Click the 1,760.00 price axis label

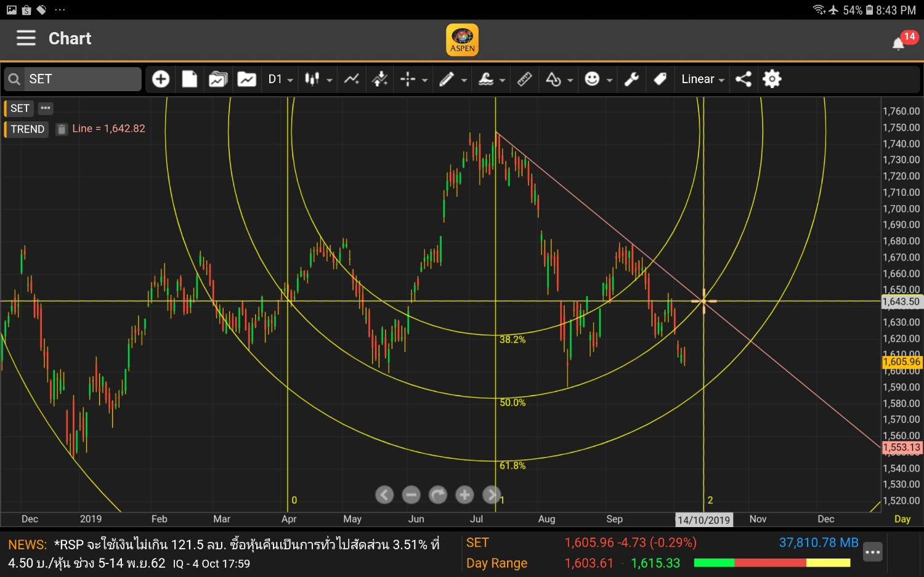901,111
